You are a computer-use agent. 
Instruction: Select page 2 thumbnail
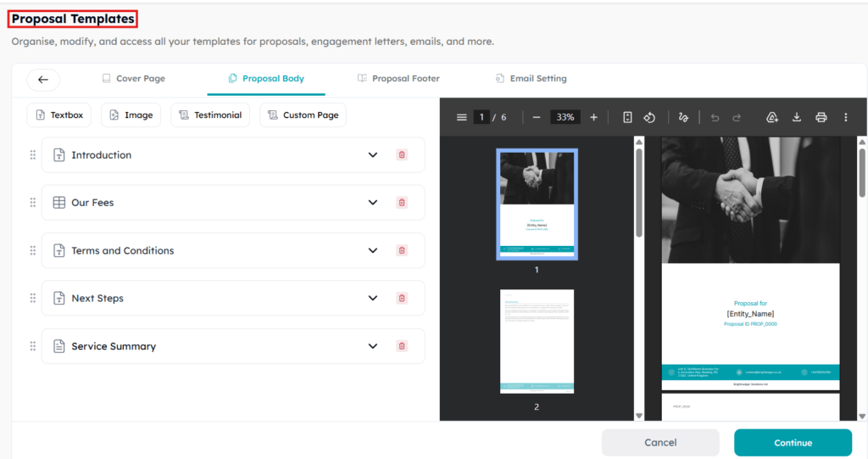pyautogui.click(x=537, y=341)
